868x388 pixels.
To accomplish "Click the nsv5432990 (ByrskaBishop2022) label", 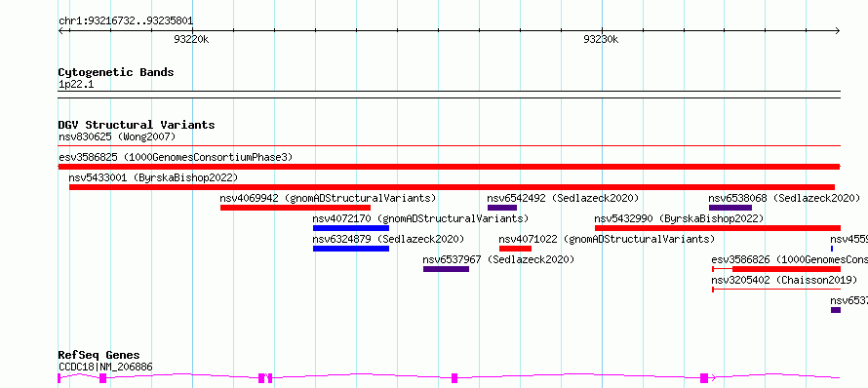I will (679, 218).
